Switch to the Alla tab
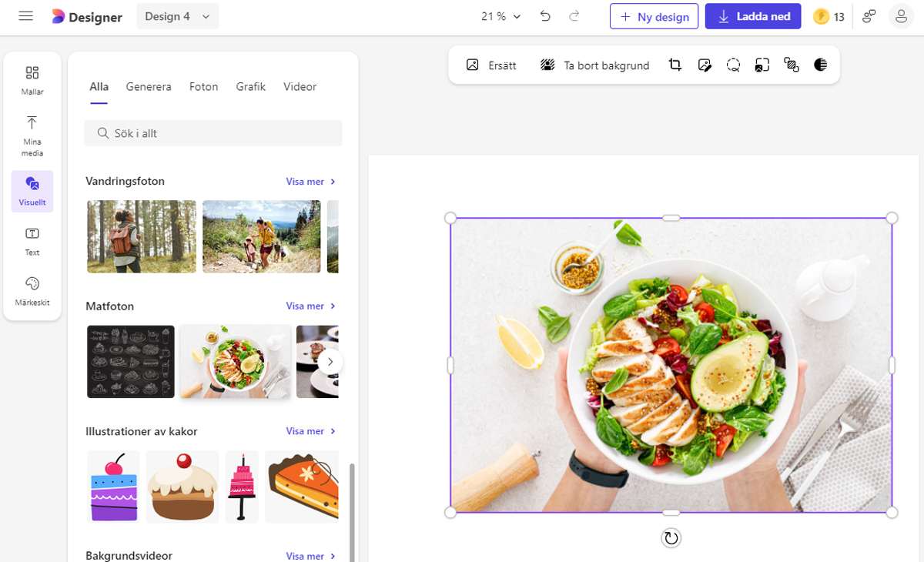 point(99,87)
